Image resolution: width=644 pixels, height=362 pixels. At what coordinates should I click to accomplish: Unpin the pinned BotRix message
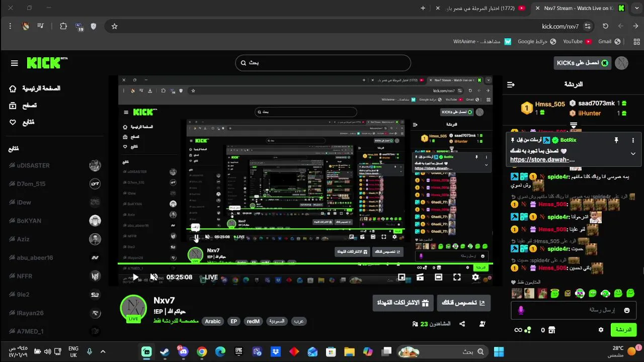[616, 140]
